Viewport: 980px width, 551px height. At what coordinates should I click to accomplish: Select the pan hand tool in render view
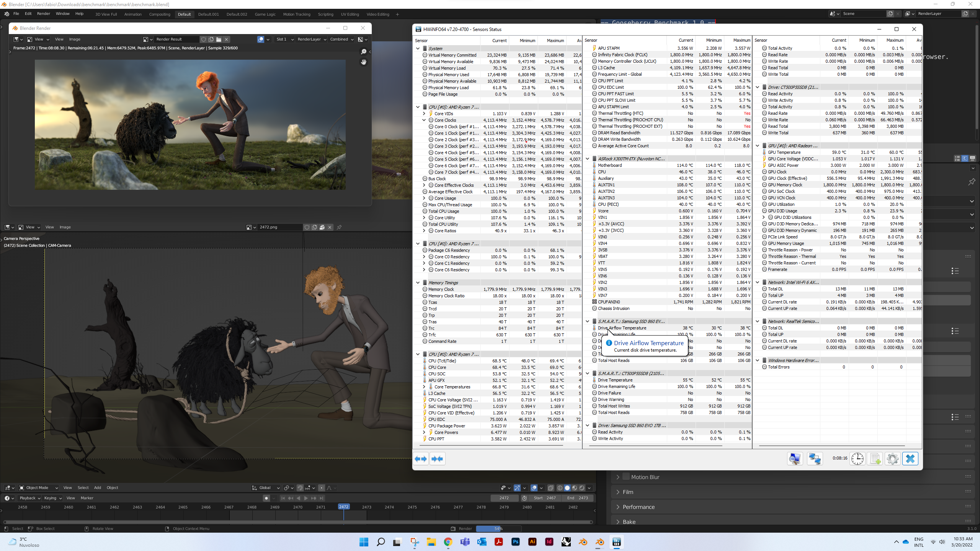coord(363,62)
